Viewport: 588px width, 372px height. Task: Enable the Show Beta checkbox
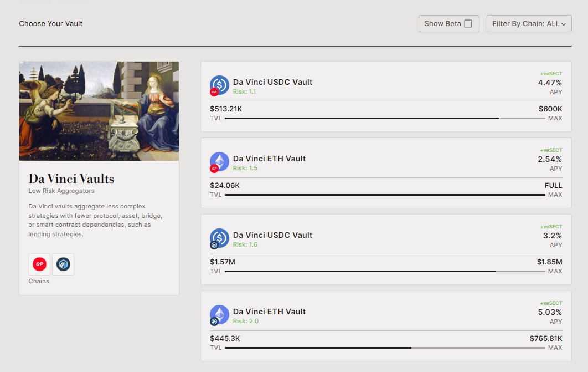[x=468, y=24]
